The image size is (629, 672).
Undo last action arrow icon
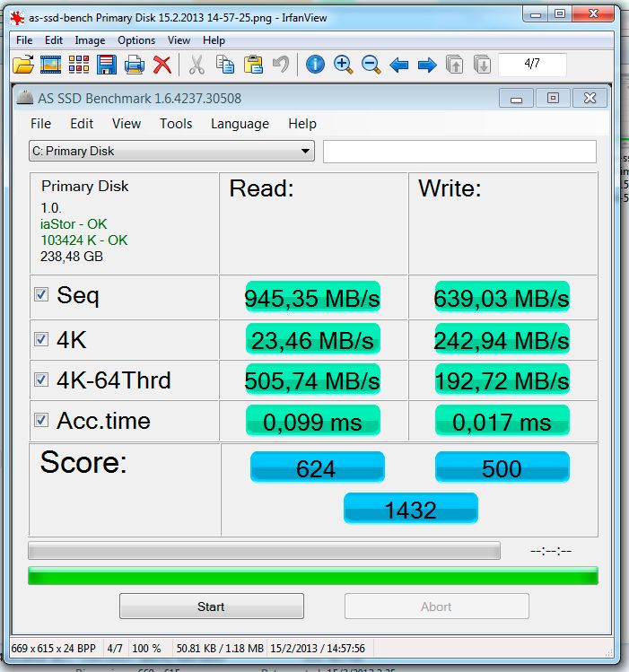click(x=281, y=65)
